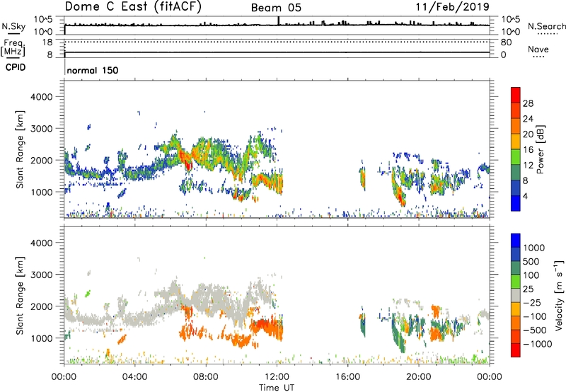
Task: Select the "CPID" row label
Action: point(16,67)
